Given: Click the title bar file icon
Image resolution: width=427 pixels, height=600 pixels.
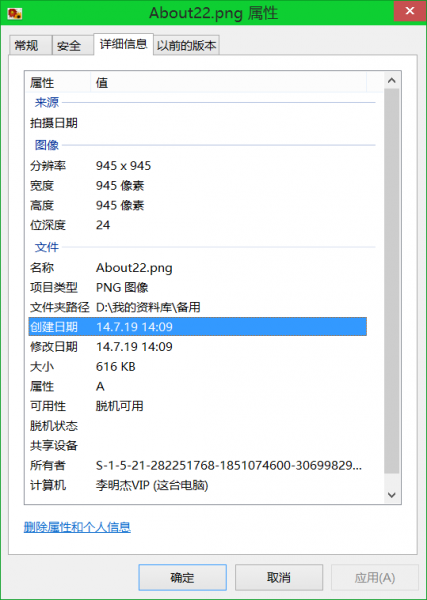Looking at the screenshot, I should (15, 14).
